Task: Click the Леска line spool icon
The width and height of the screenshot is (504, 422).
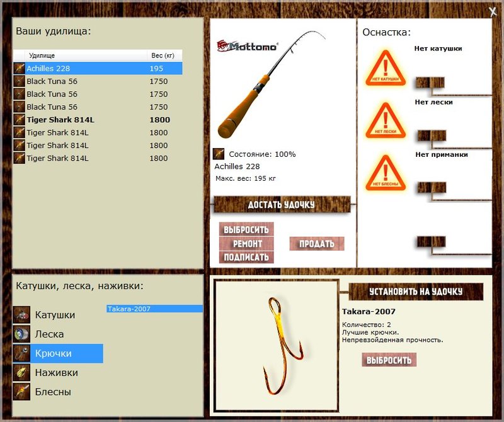Action: 21,334
